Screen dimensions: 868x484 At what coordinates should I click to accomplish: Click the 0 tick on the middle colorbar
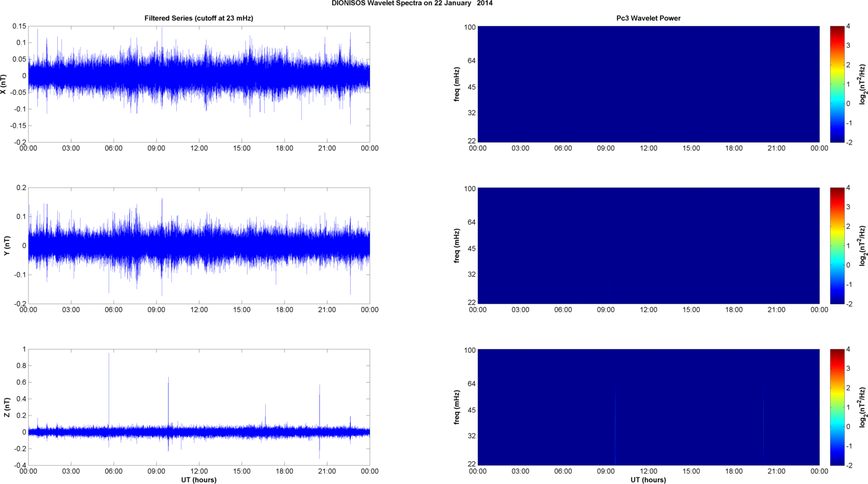848,265
